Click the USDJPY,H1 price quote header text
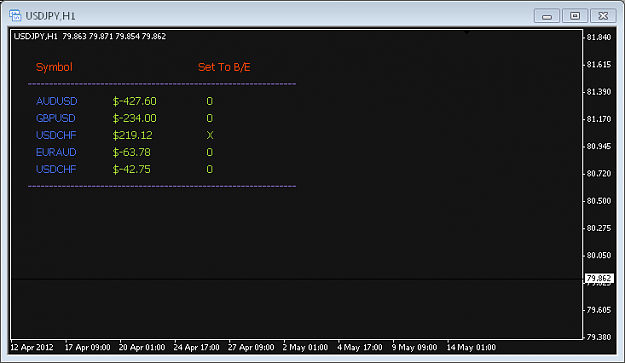This screenshot has height=363, width=625. point(90,36)
